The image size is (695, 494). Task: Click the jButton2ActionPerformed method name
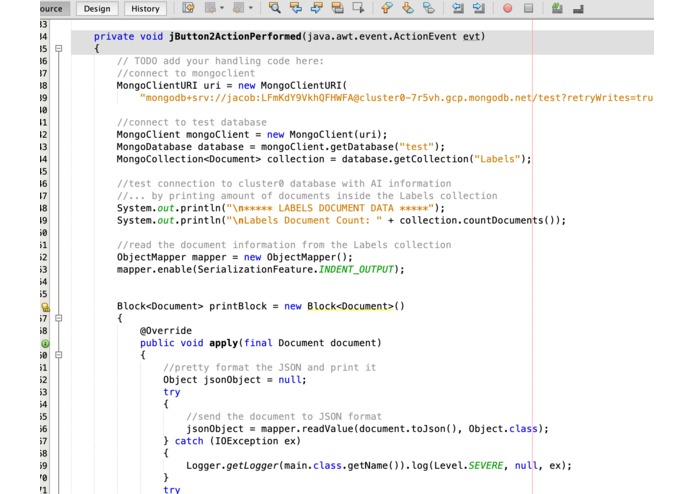235,36
